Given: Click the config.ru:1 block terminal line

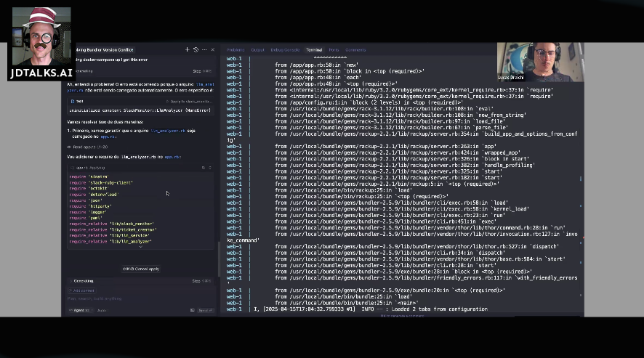Looking at the screenshot, I should (369, 102).
